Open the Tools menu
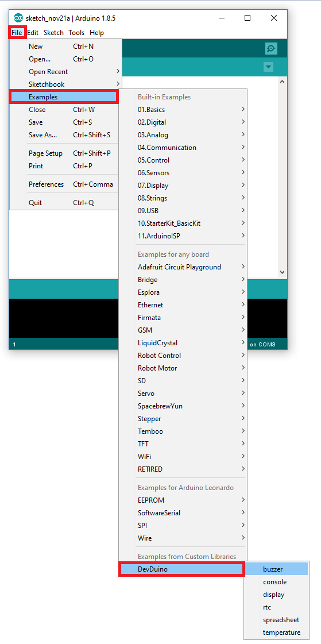Screen dimensions: 321x644 click(76, 33)
